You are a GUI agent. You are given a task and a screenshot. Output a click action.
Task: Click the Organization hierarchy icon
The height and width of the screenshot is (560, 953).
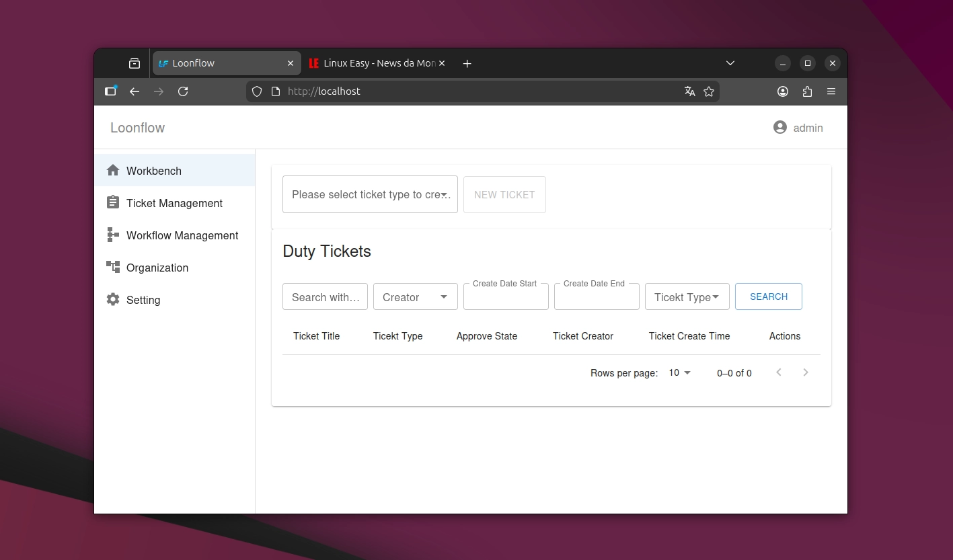(x=113, y=267)
